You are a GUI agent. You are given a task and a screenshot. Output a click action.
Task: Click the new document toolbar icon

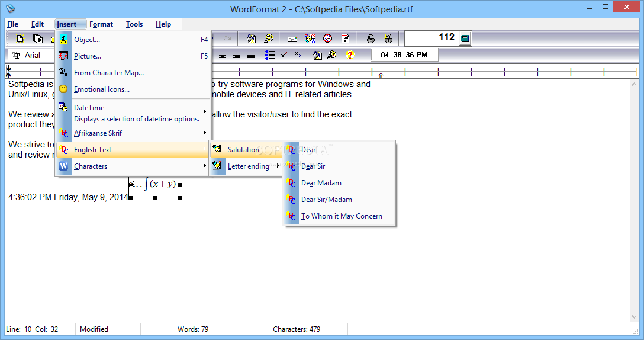tap(20, 39)
